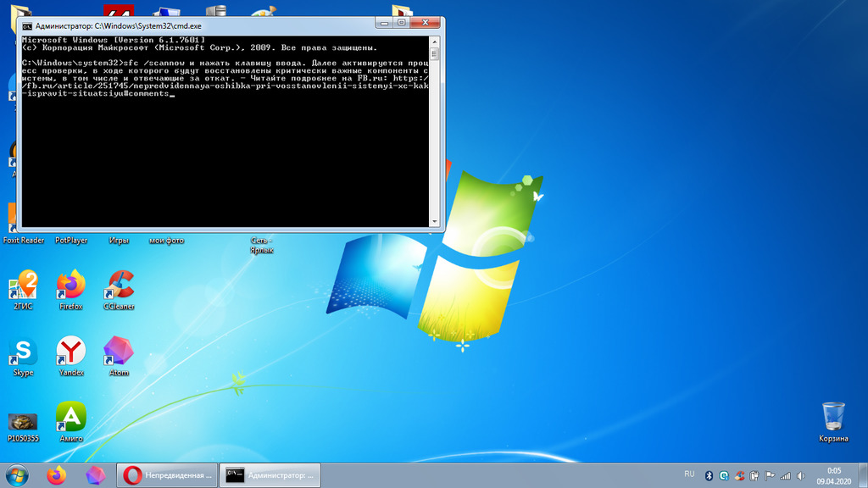This screenshot has width=868, height=488.
Task: Click the Show Desktop strip at taskbar end
Action: point(863,476)
